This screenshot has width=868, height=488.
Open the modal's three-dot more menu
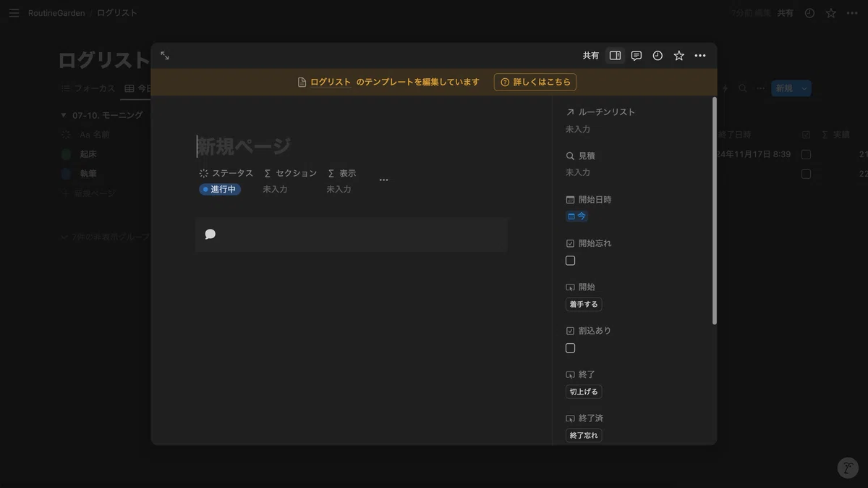pyautogui.click(x=700, y=56)
